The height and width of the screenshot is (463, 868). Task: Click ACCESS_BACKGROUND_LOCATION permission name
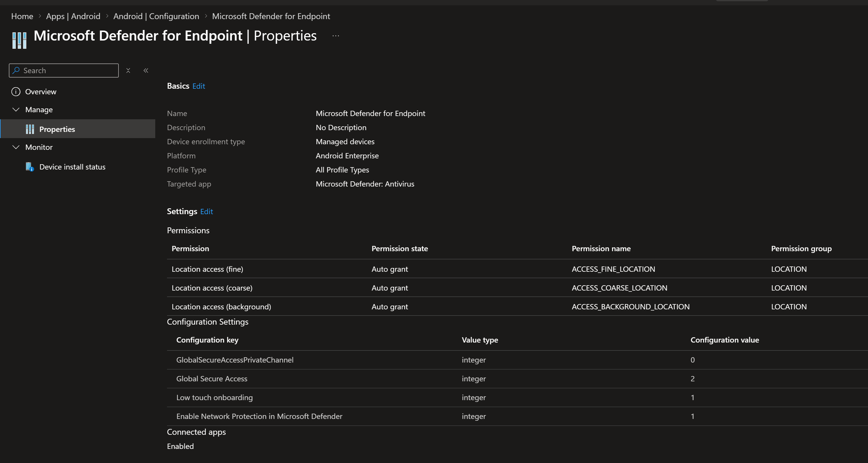tap(630, 307)
